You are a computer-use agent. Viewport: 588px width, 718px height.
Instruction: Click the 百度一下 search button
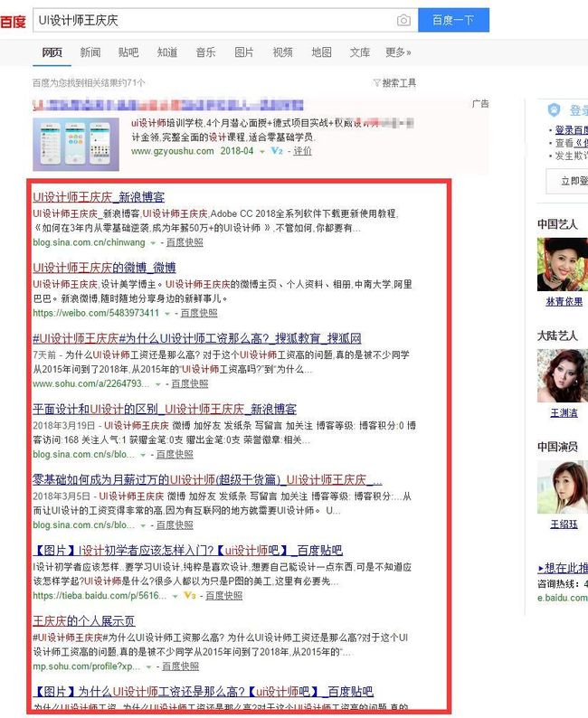click(453, 20)
